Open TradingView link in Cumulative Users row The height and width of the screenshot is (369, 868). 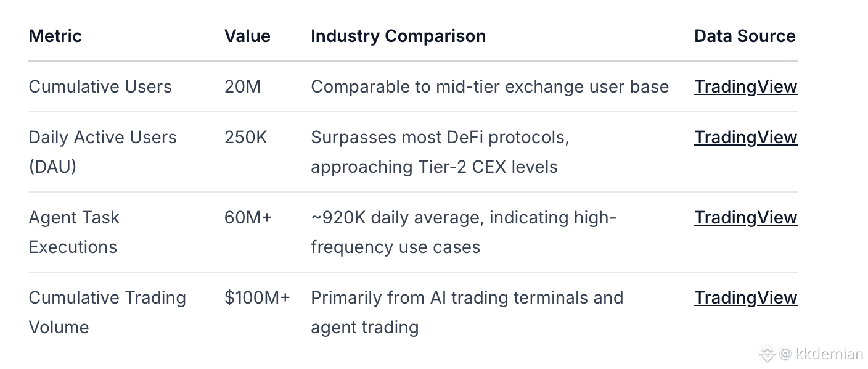tap(745, 86)
